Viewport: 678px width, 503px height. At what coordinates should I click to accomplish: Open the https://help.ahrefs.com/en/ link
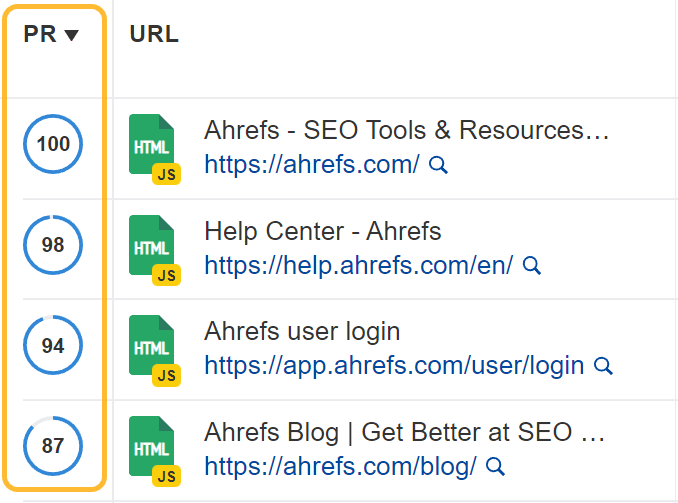point(359,266)
